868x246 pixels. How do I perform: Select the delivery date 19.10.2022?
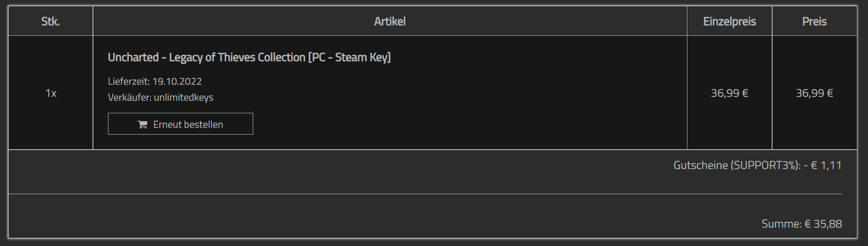[177, 81]
